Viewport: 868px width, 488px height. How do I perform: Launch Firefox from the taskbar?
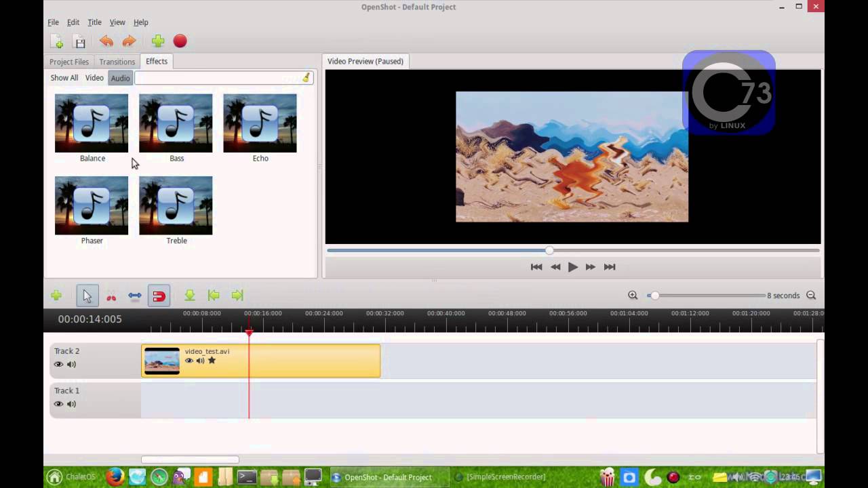coord(115,477)
